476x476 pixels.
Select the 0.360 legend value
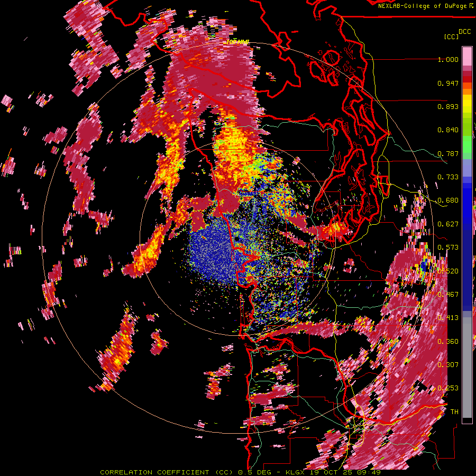[x=448, y=342]
